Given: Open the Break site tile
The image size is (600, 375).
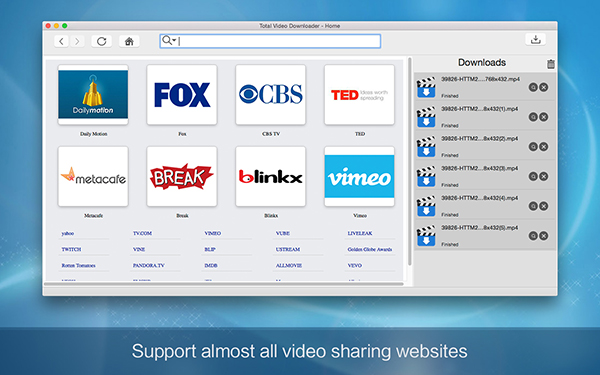Looking at the screenshot, I should coord(182,176).
